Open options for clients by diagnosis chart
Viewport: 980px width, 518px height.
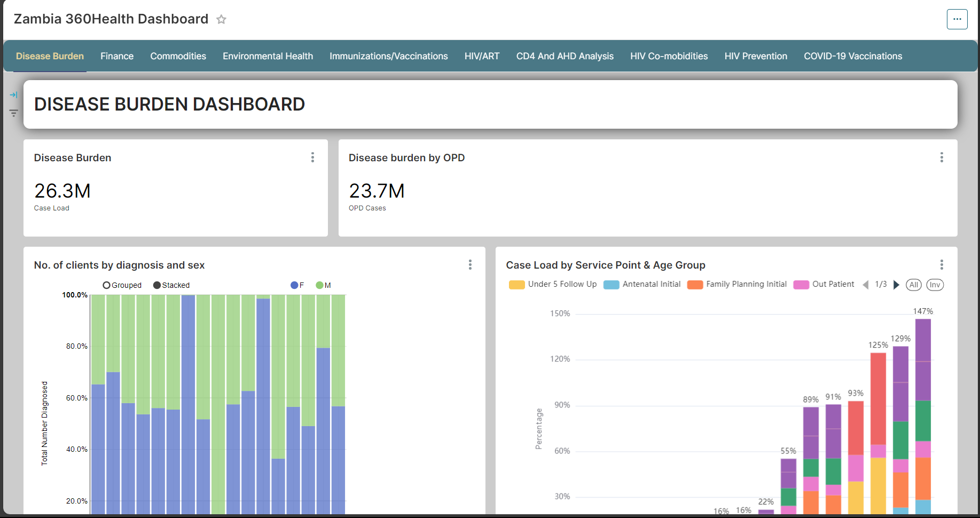(470, 265)
